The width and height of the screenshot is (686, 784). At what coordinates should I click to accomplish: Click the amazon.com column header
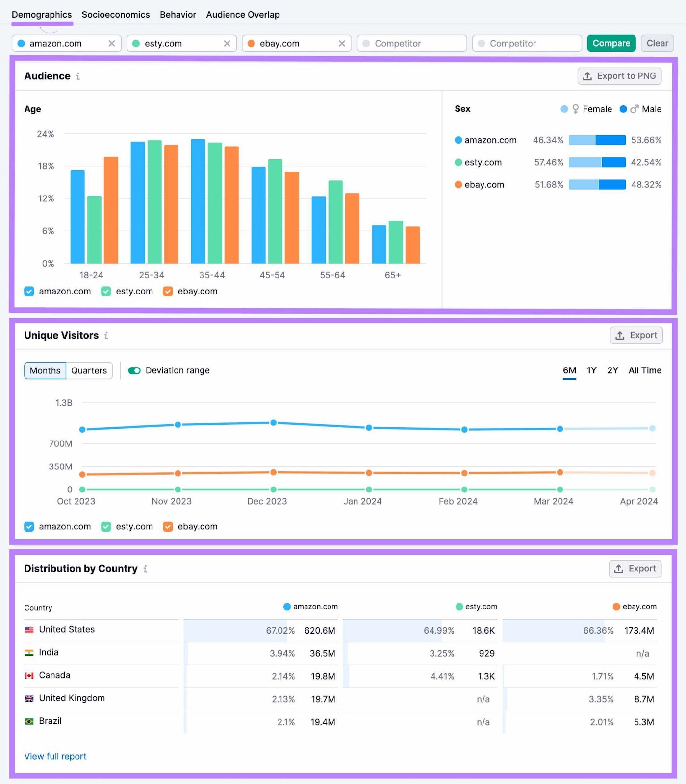pyautogui.click(x=311, y=607)
